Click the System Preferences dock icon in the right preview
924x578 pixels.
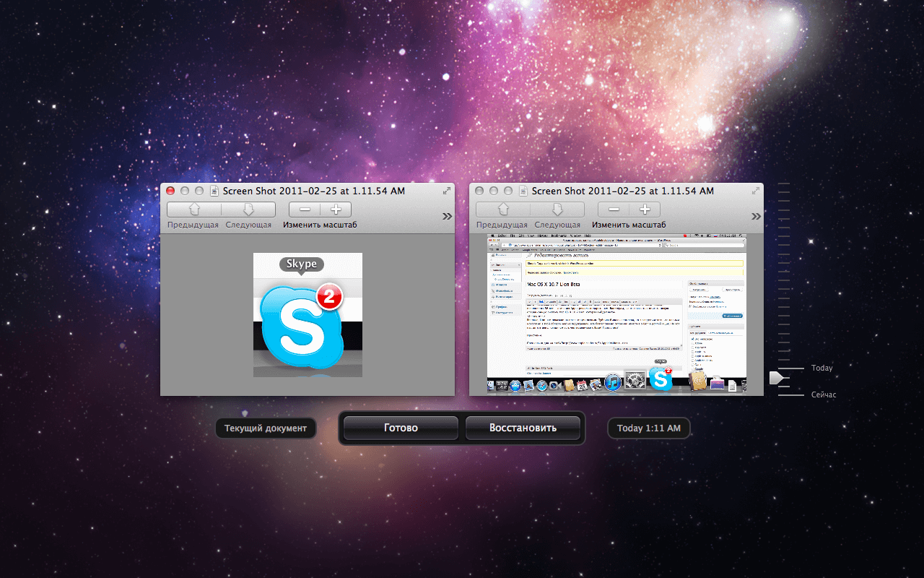635,380
